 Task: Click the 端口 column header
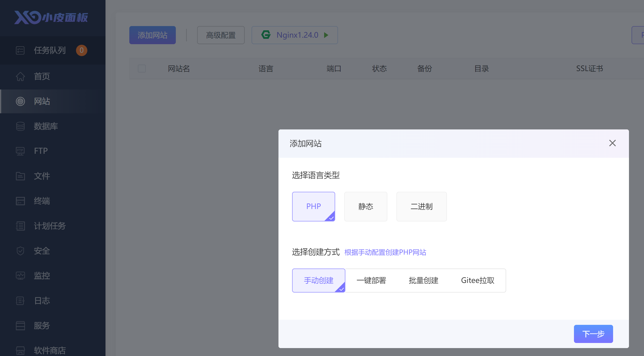pos(334,69)
